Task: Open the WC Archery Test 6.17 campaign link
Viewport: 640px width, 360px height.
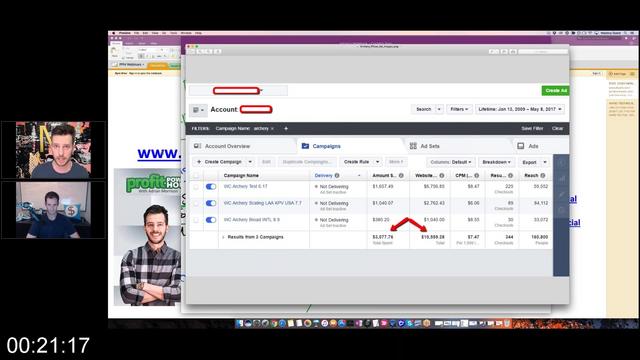Action: point(246,187)
